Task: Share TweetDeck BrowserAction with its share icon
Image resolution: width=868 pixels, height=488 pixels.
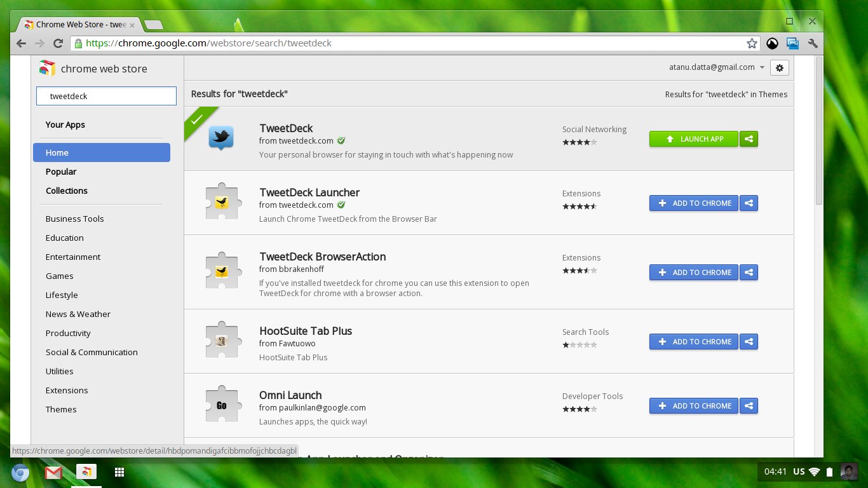Action: click(749, 272)
